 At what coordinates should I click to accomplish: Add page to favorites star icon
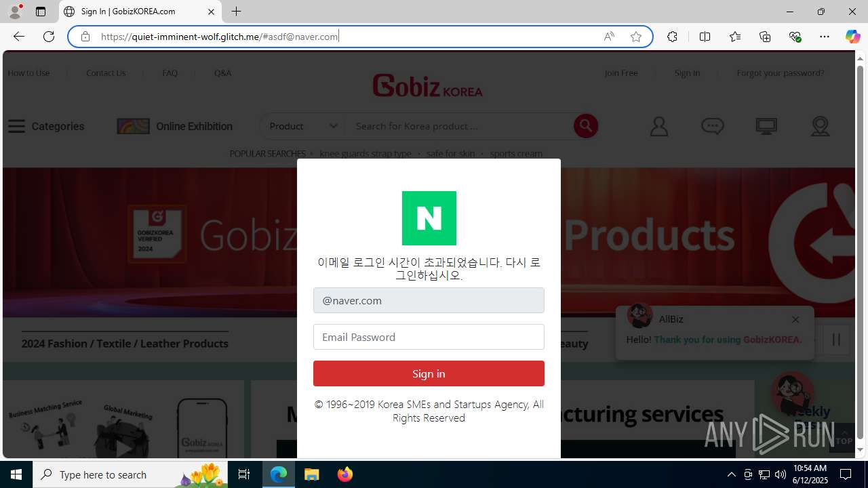pyautogui.click(x=635, y=37)
